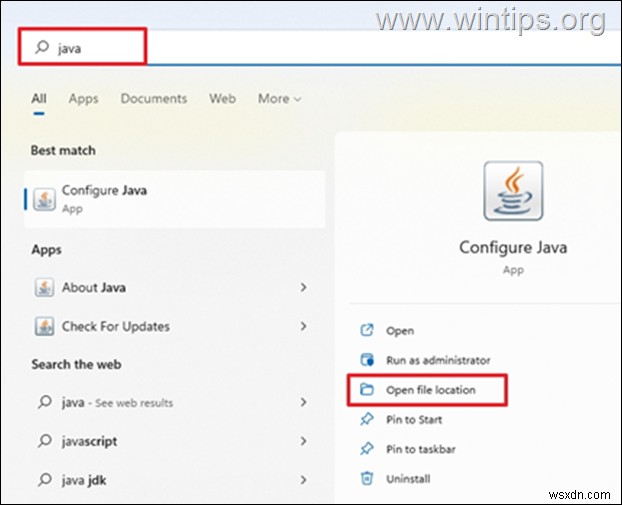
Task: Click the Pin to taskbar pin icon
Action: (367, 449)
